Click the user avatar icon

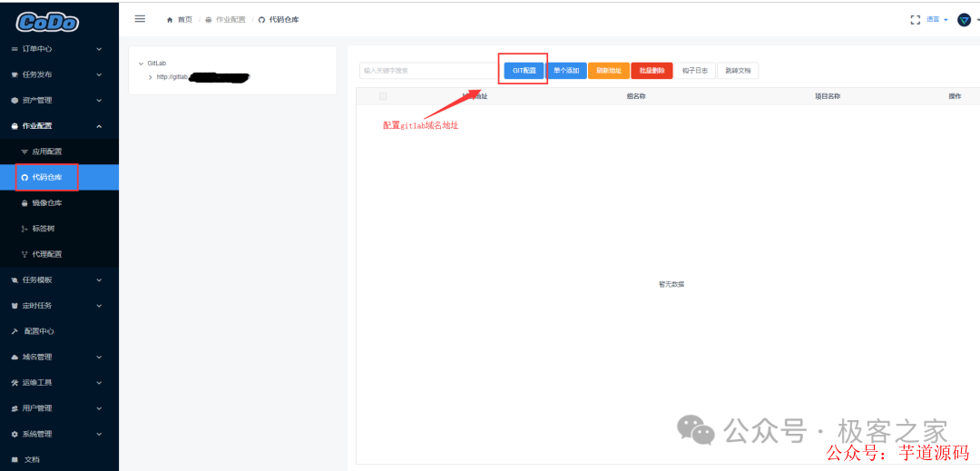[x=964, y=20]
